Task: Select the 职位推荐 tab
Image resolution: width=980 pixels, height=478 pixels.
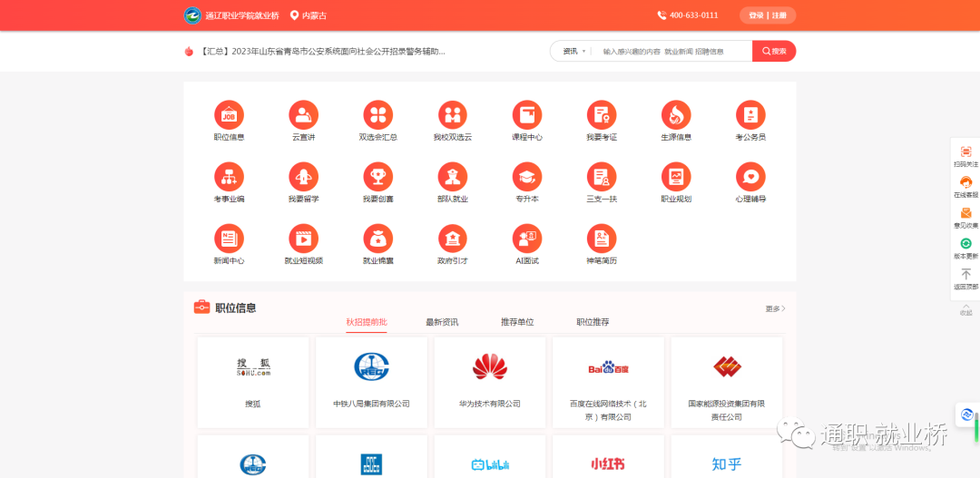Action: (x=593, y=322)
